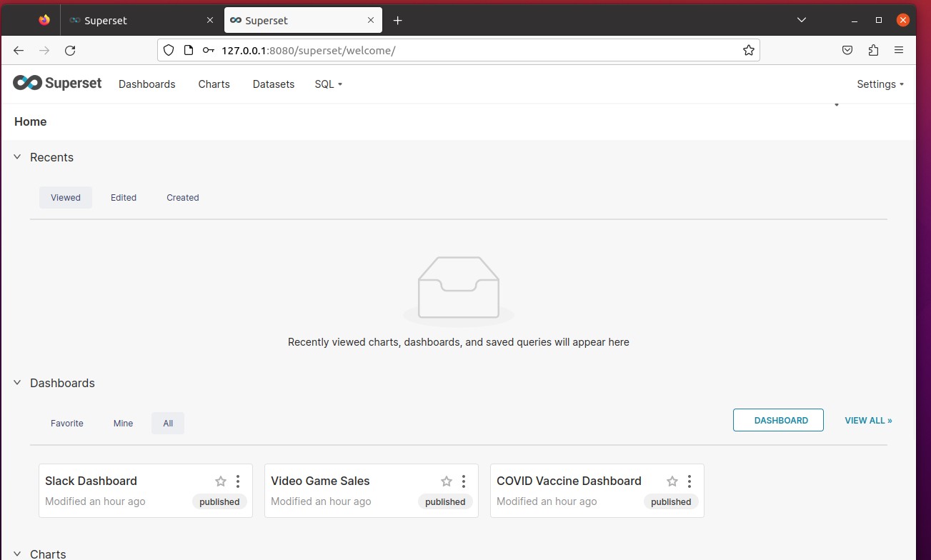Open Dashboards in the navigation bar
The height and width of the screenshot is (560, 931).
point(146,84)
